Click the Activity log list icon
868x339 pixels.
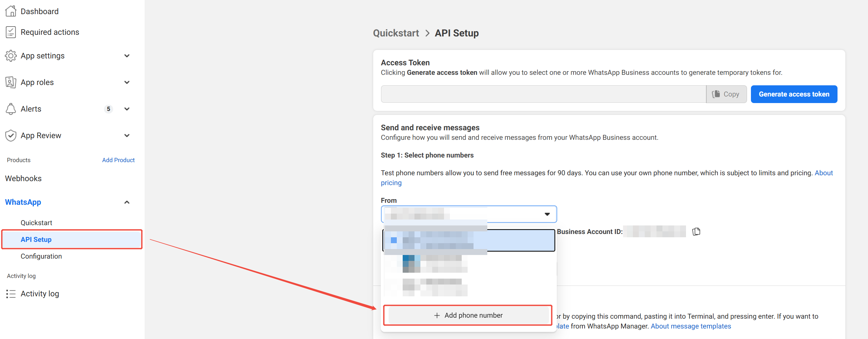(11, 293)
